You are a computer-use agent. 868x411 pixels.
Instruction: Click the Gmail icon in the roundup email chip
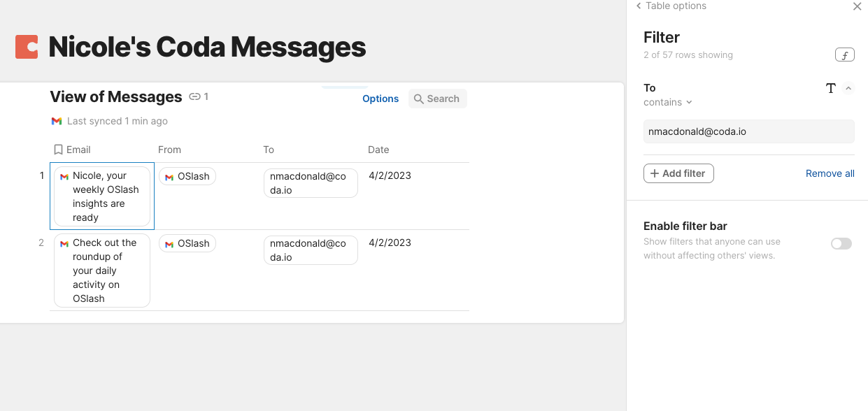pyautogui.click(x=64, y=244)
